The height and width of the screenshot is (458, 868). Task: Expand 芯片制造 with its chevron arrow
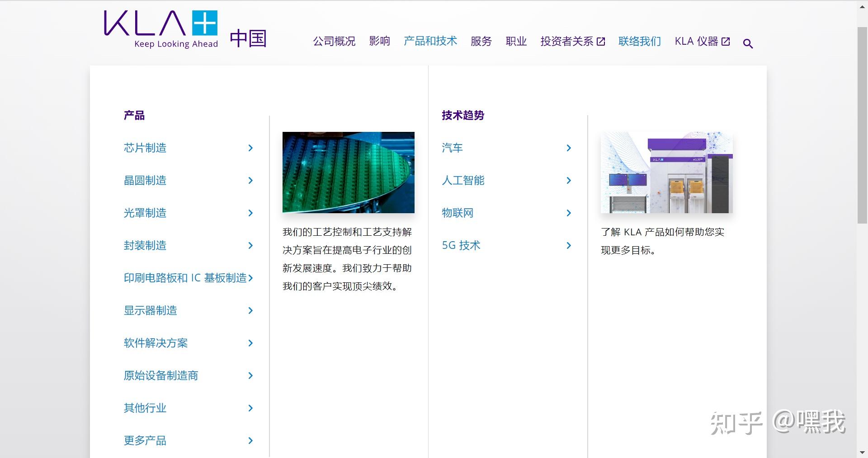pyautogui.click(x=250, y=148)
